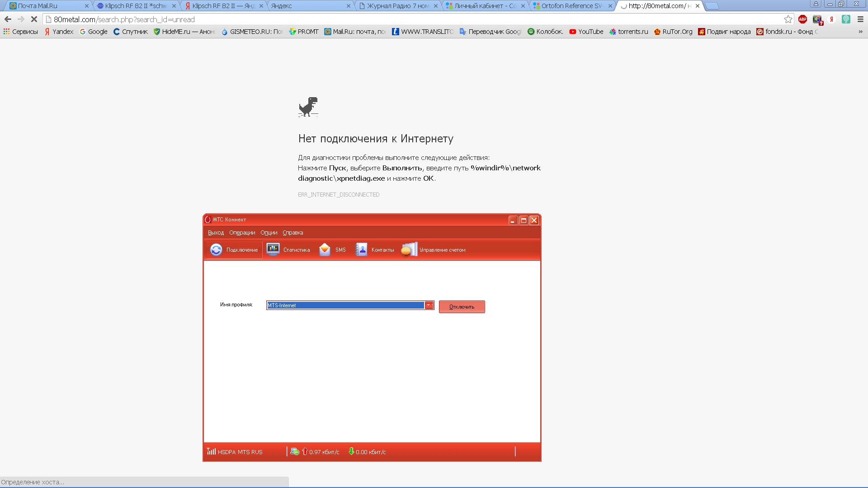Open the Спутник bookmark
This screenshot has height=488, width=868.
131,32
